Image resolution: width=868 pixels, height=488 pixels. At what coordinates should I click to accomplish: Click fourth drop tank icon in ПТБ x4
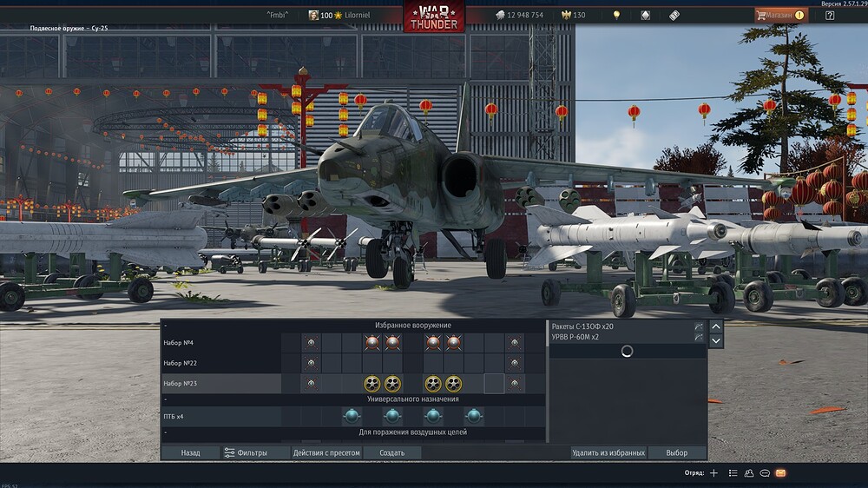coord(474,416)
